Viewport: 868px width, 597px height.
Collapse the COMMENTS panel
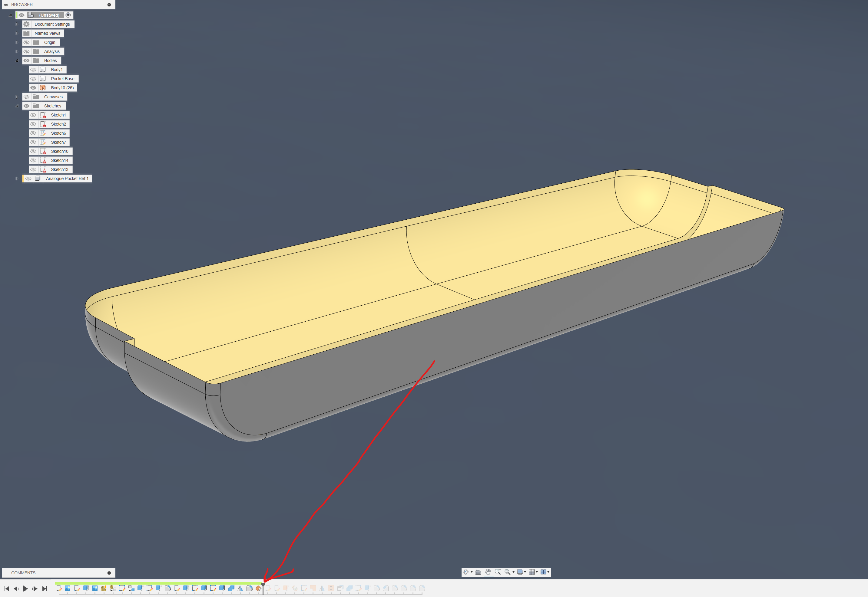[x=108, y=573]
